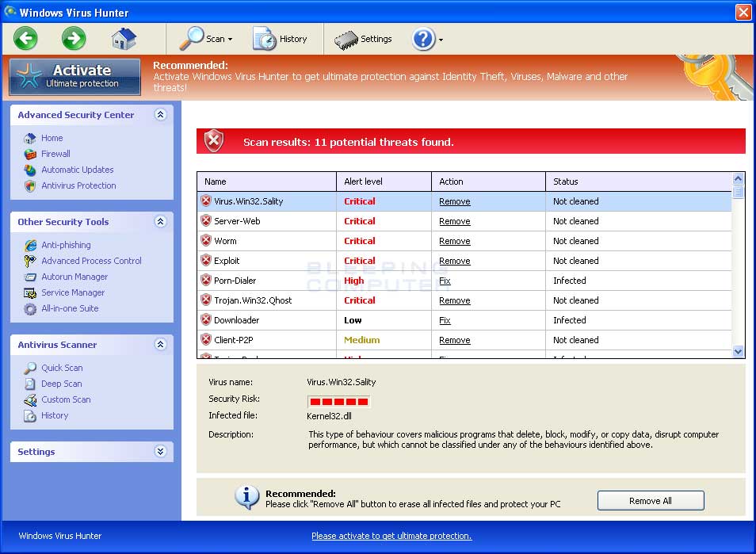This screenshot has height=554, width=756.
Task: Collapse the Advanced Security Center panel
Action: tap(161, 115)
